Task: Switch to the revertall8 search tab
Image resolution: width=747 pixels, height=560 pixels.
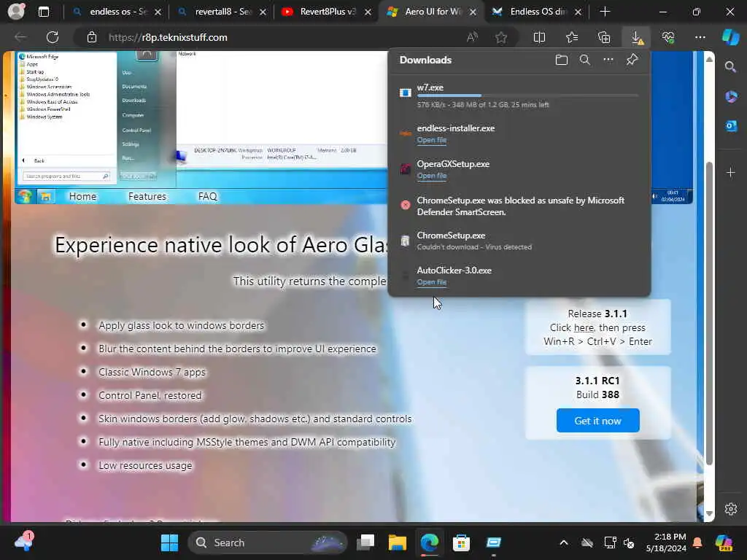Action: (221, 12)
